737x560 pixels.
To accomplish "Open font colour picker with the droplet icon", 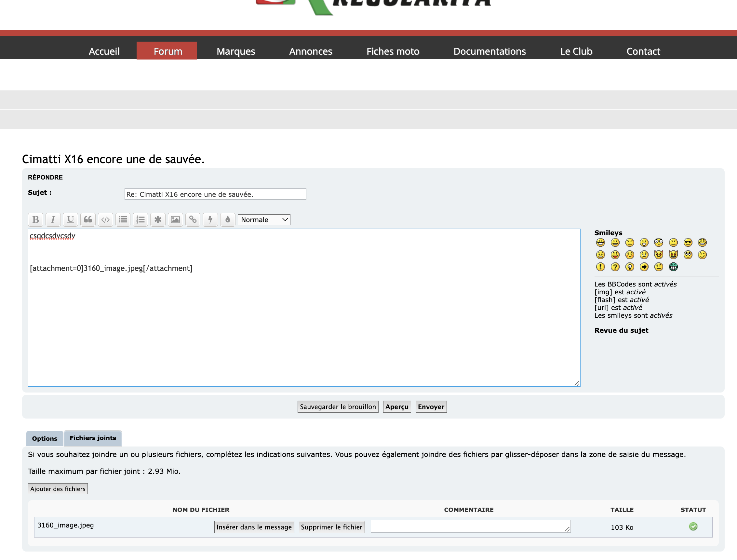I will tap(228, 220).
